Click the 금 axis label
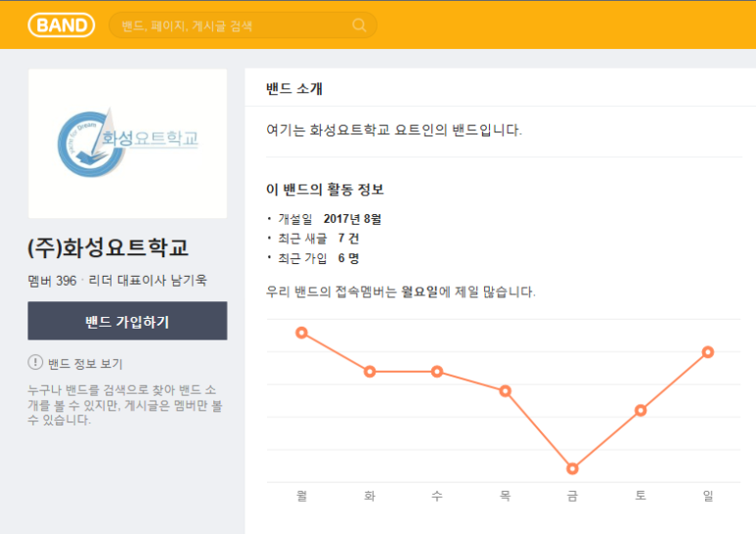 click(x=573, y=496)
